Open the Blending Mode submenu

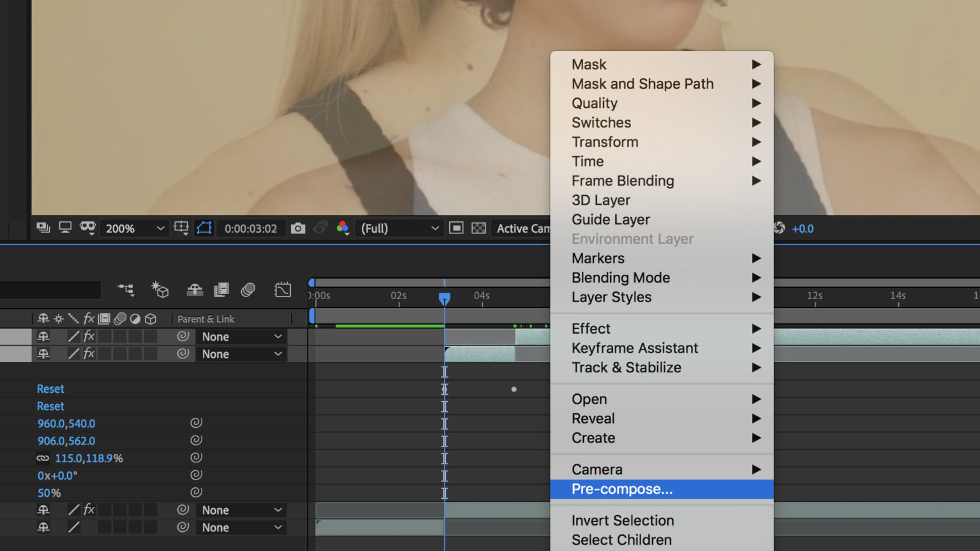pos(620,278)
